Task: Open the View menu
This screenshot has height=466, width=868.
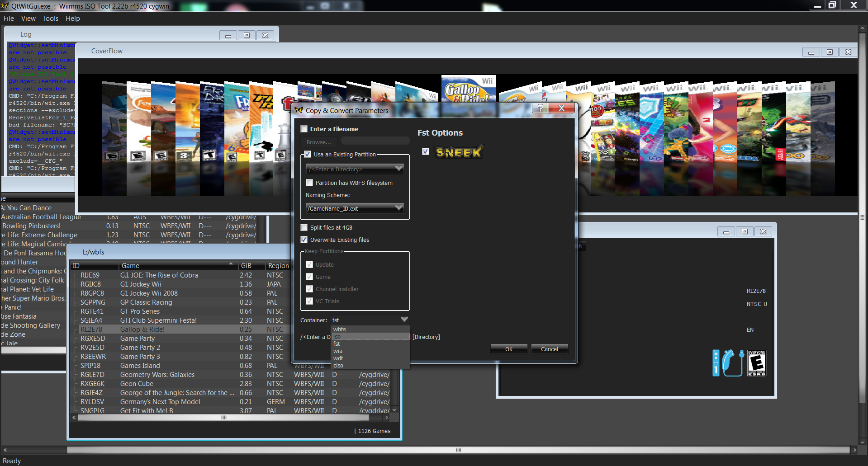Action: [28, 19]
